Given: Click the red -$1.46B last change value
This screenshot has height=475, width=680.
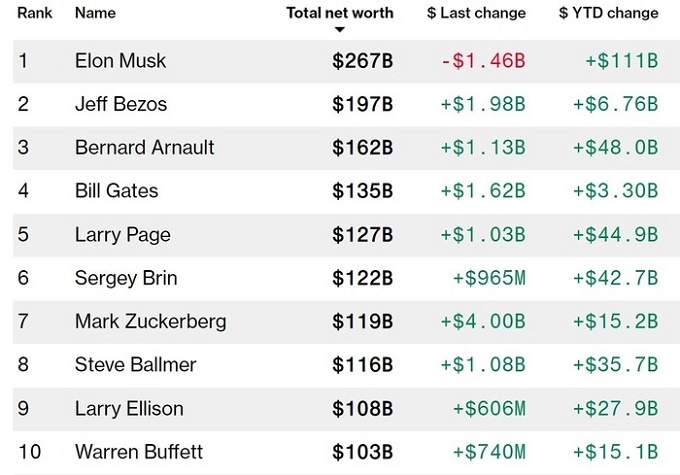Looking at the screenshot, I should [483, 61].
